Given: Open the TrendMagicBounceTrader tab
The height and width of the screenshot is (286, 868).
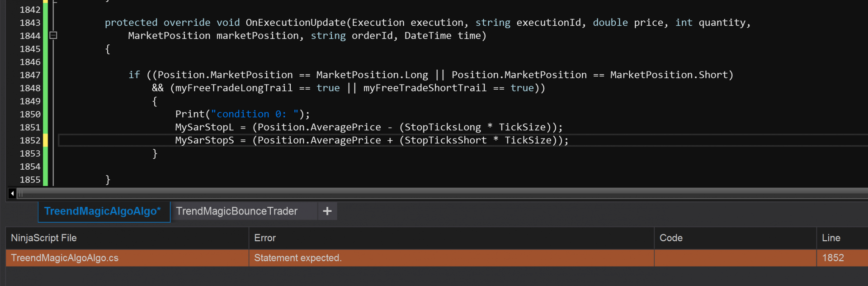Looking at the screenshot, I should click(x=237, y=211).
